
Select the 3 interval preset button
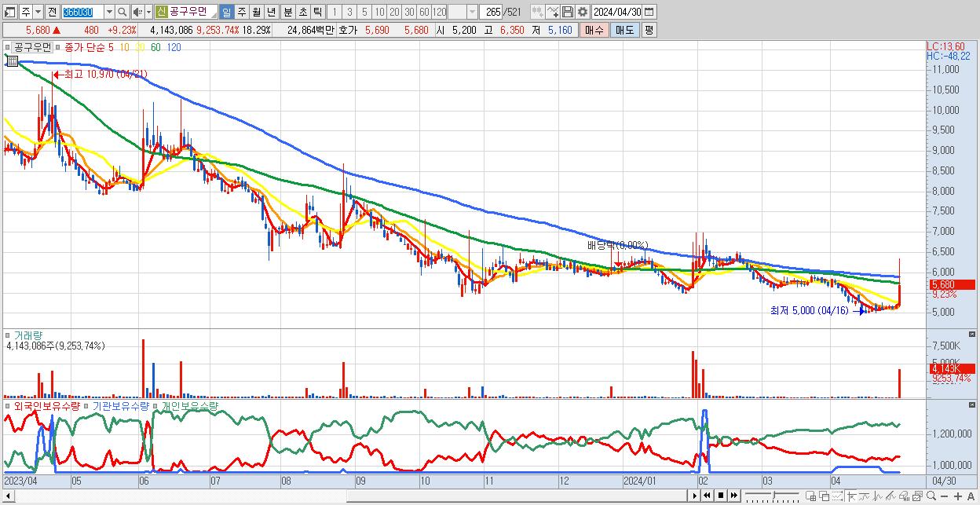[x=349, y=12]
